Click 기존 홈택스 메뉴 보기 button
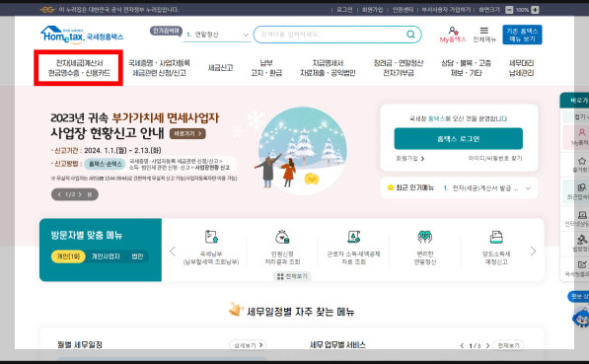The image size is (589, 364). pos(522,35)
